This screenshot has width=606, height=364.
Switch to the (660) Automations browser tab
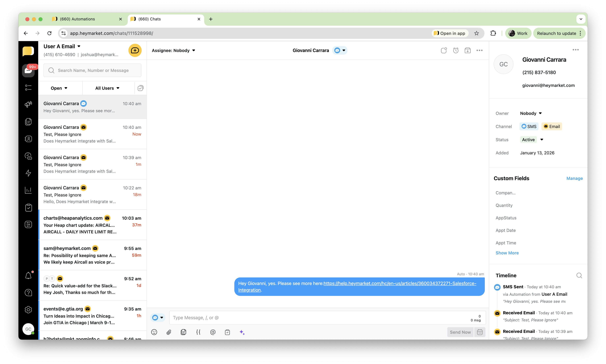pos(77,19)
